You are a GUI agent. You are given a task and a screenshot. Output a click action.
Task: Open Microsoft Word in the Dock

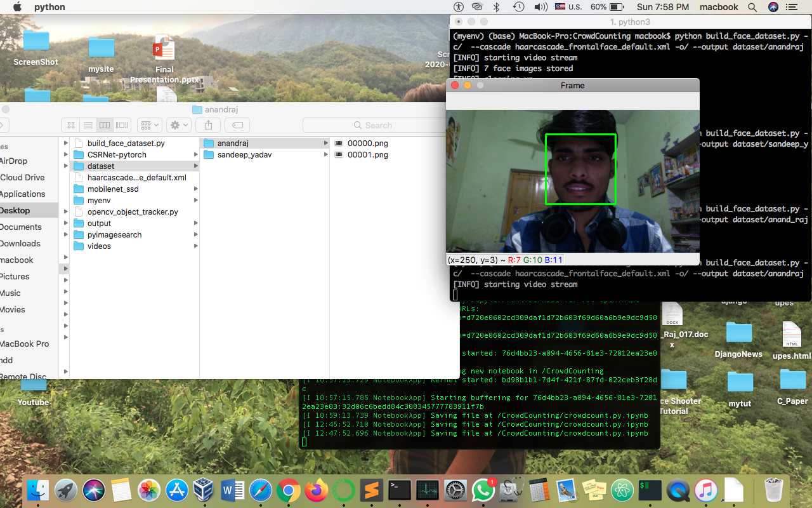[x=233, y=490]
